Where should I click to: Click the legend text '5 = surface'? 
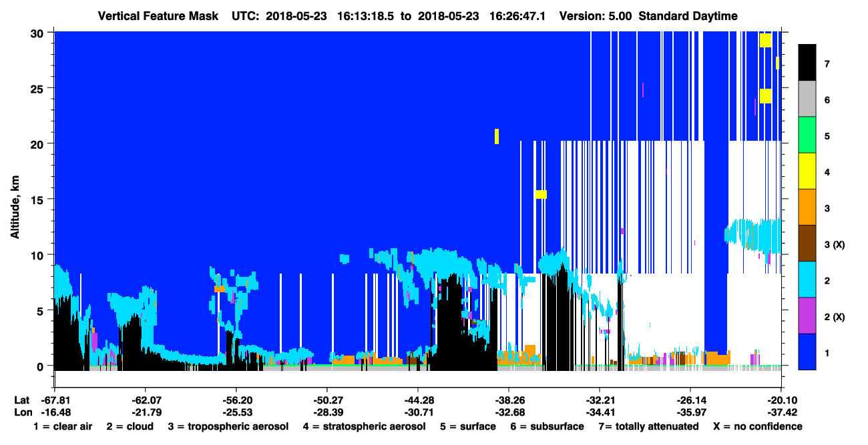(x=467, y=426)
